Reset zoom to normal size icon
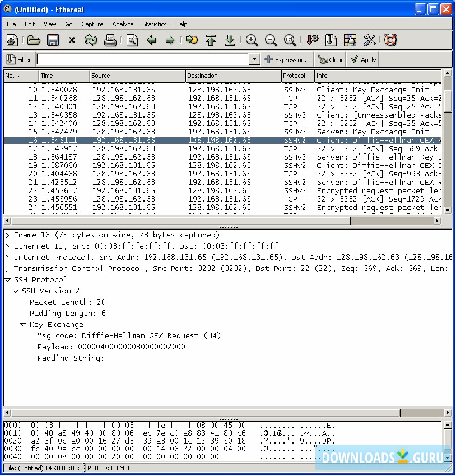The width and height of the screenshot is (456, 476). (x=290, y=40)
